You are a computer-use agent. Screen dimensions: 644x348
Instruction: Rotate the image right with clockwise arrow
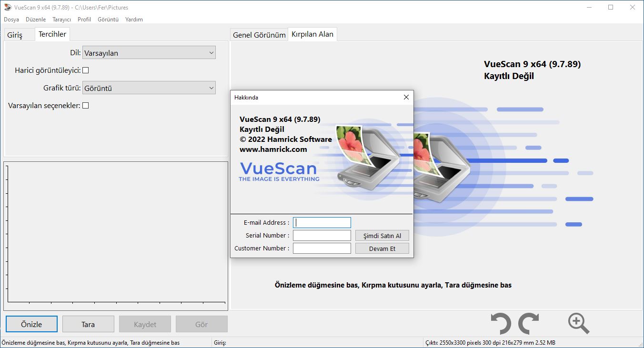coord(529,324)
